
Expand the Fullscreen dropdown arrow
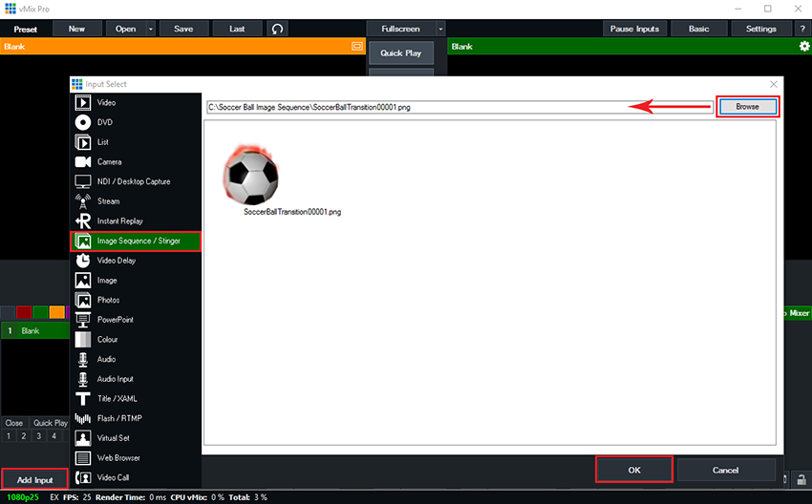point(440,29)
